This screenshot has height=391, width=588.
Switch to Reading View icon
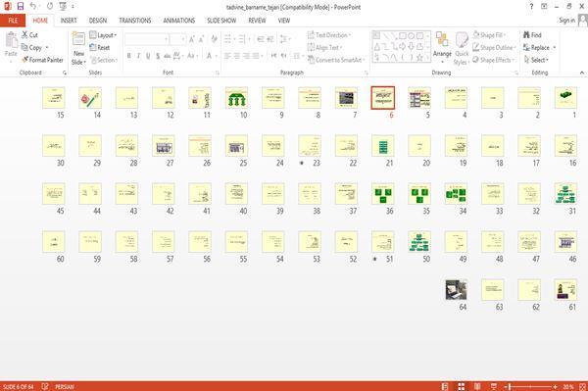coord(477,386)
